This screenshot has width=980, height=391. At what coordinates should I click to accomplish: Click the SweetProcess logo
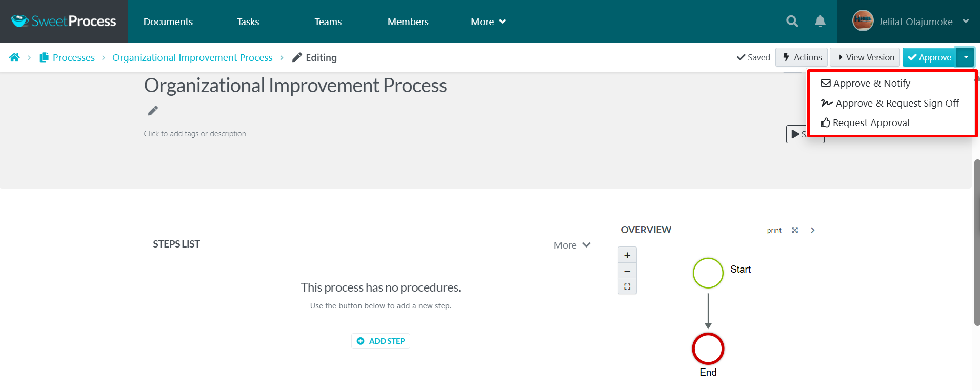coord(64,21)
